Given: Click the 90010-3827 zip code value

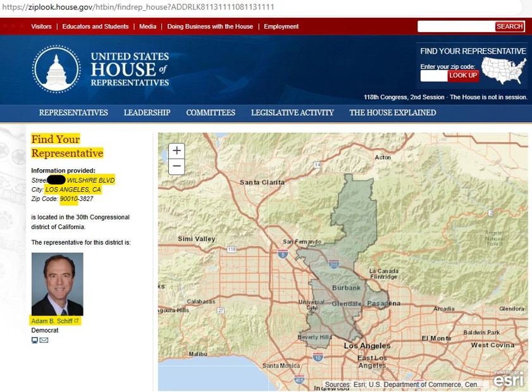Looking at the screenshot, I should click(x=77, y=199).
